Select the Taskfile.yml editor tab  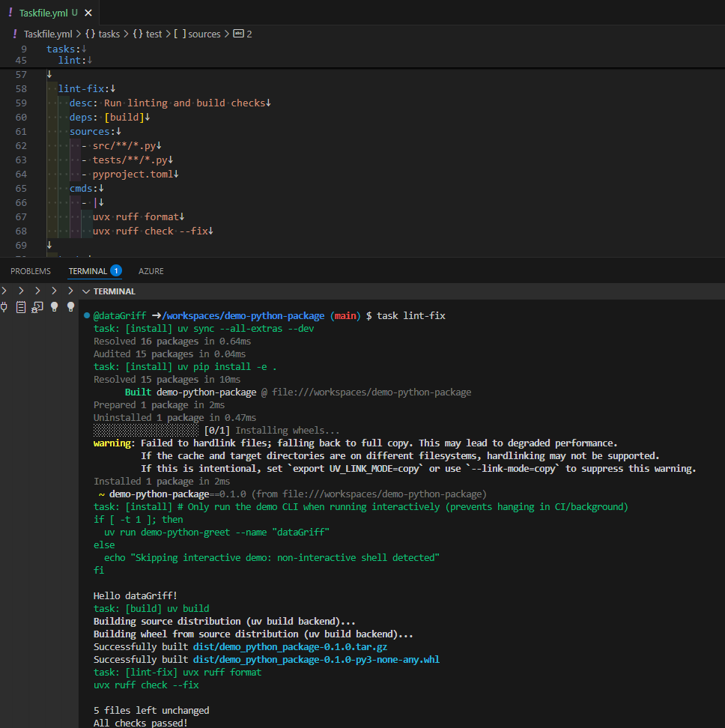[x=49, y=13]
